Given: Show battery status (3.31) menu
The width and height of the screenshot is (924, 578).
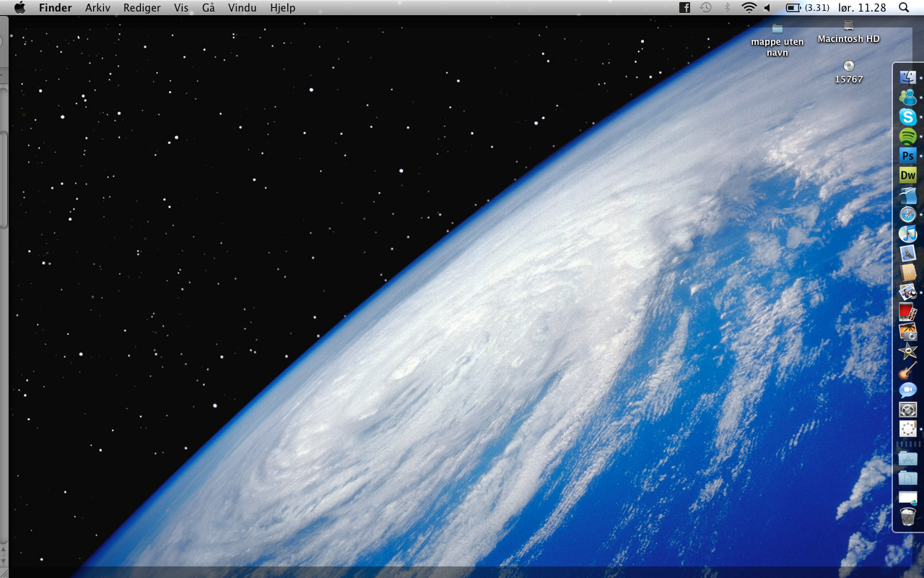Looking at the screenshot, I should pos(807,7).
